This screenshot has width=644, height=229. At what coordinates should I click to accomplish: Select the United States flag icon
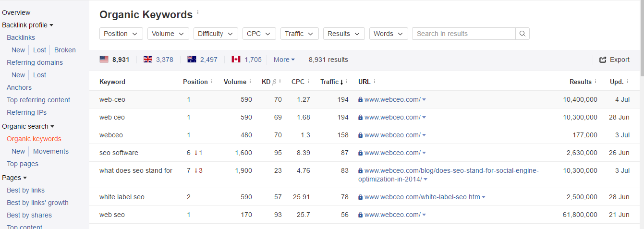104,60
